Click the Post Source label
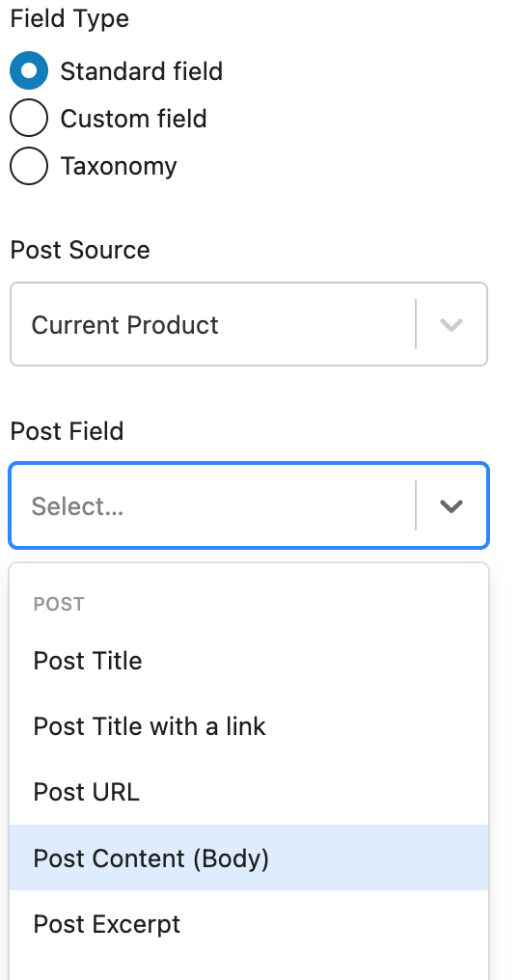519x980 pixels. pyautogui.click(x=80, y=250)
